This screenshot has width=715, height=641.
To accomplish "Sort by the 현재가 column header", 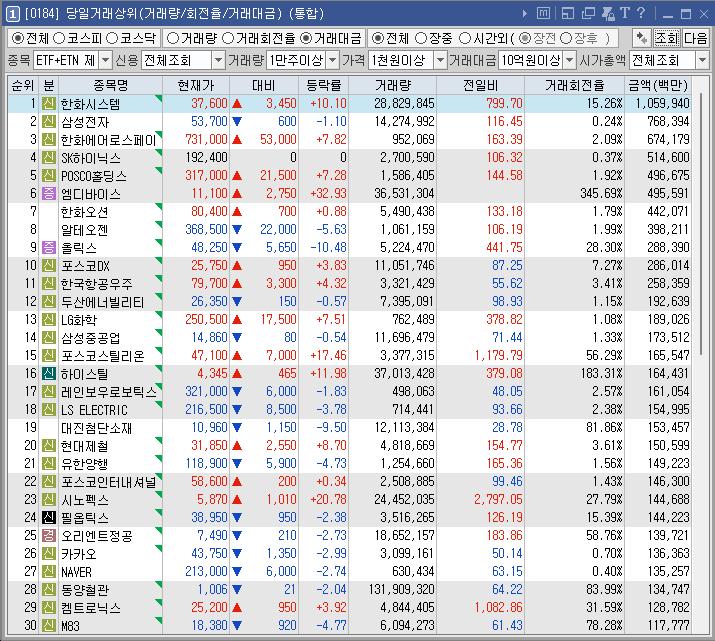I will [x=196, y=85].
